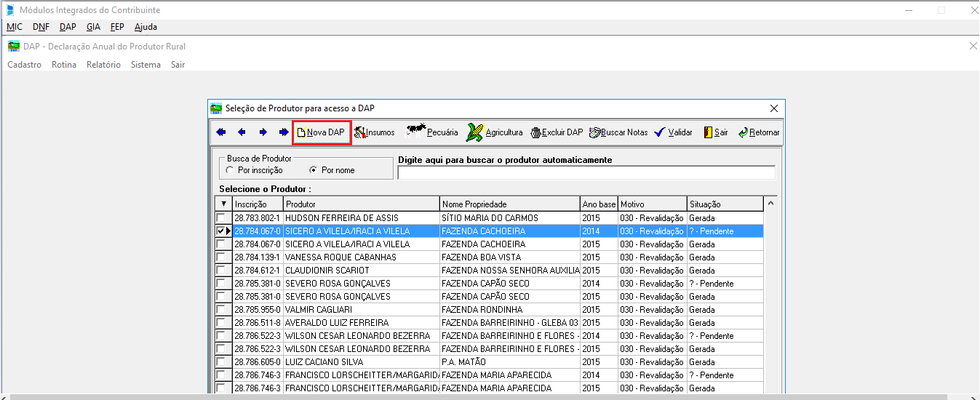Image resolution: width=980 pixels, height=400 pixels.
Task: Select inscription 28.785.955-0 cell
Action: pos(258,310)
